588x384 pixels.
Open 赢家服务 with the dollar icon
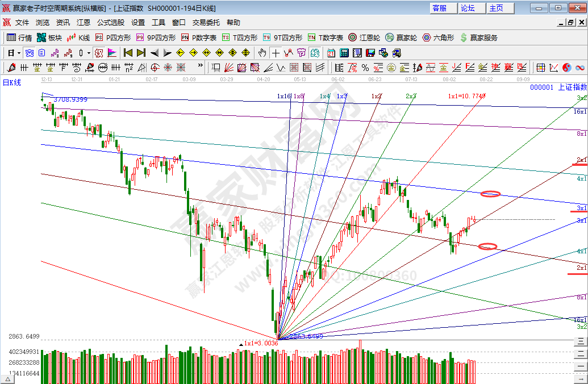(x=478, y=37)
